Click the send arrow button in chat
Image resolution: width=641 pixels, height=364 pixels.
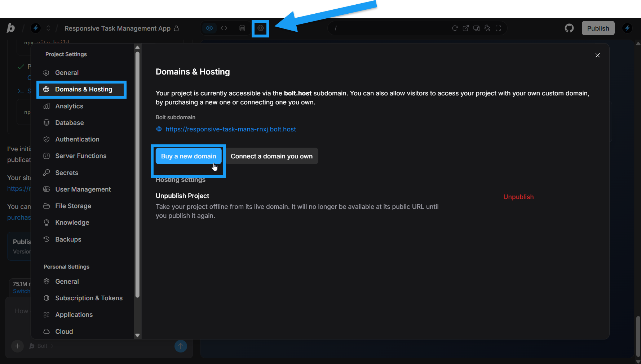[x=181, y=346]
